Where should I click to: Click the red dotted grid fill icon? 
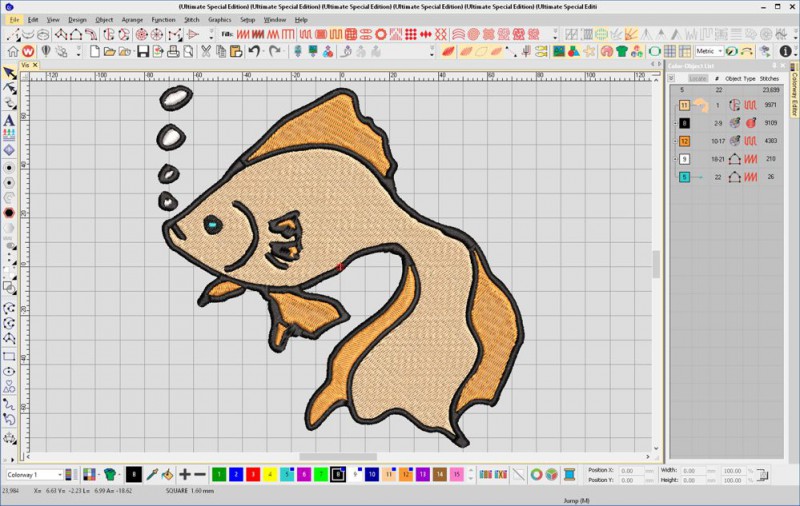coord(411,34)
